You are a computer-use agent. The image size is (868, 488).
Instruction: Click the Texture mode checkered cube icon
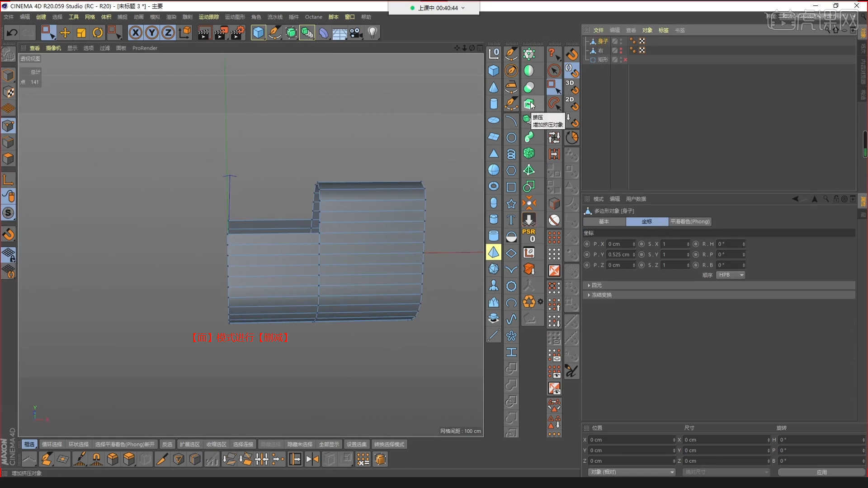coord(8,92)
